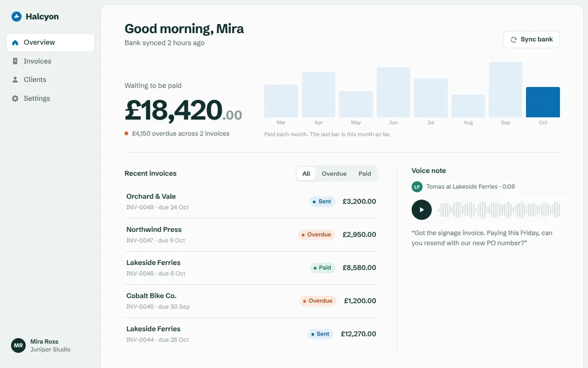Open Lakeside Ferries invoice INV-0044
Image resolution: width=588 pixels, height=368 pixels.
pos(251,334)
